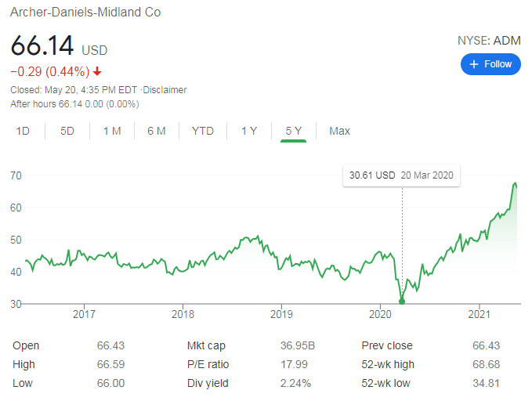Click the 52-wk low value 34.81
532x401 pixels.
point(487,383)
